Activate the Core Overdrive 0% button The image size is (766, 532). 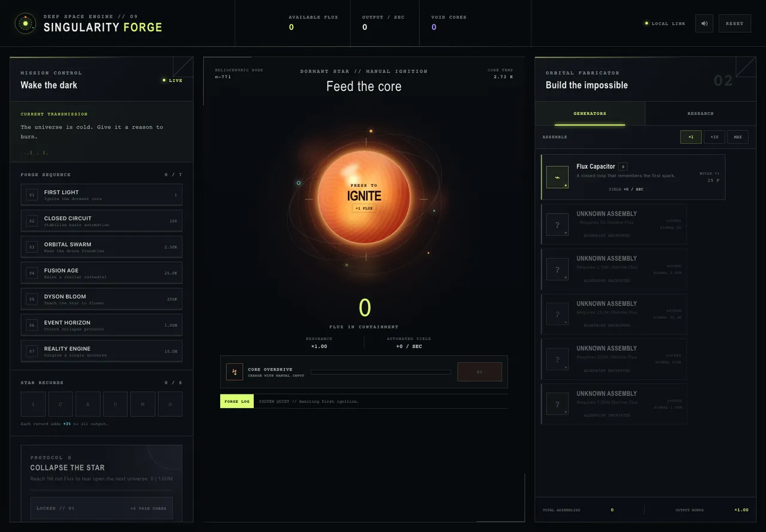(479, 372)
